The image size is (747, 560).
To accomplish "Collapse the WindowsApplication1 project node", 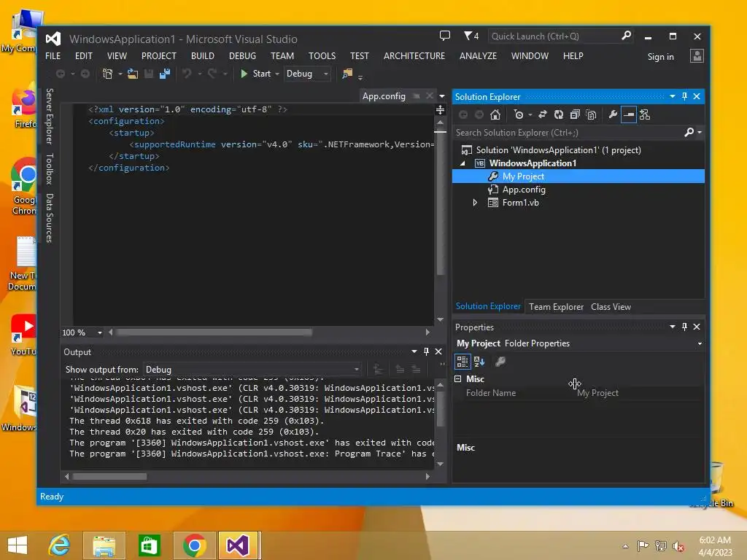I will click(462, 163).
